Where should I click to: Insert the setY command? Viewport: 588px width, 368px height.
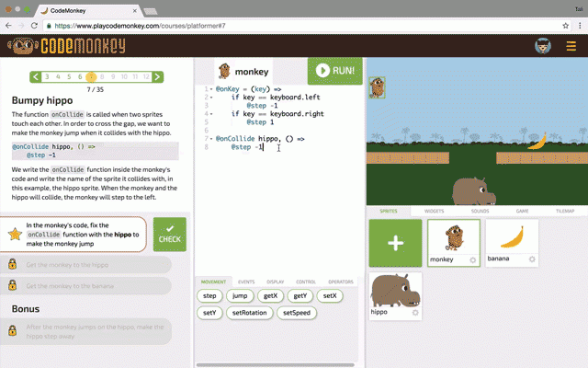209,313
